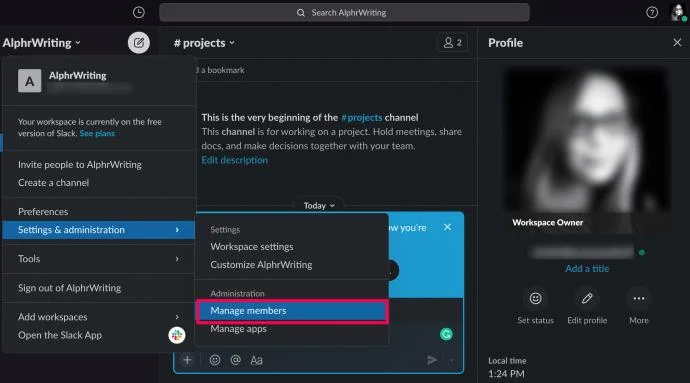This screenshot has width=690, height=383.
Task: Click the Profile panel heading
Action: point(506,43)
